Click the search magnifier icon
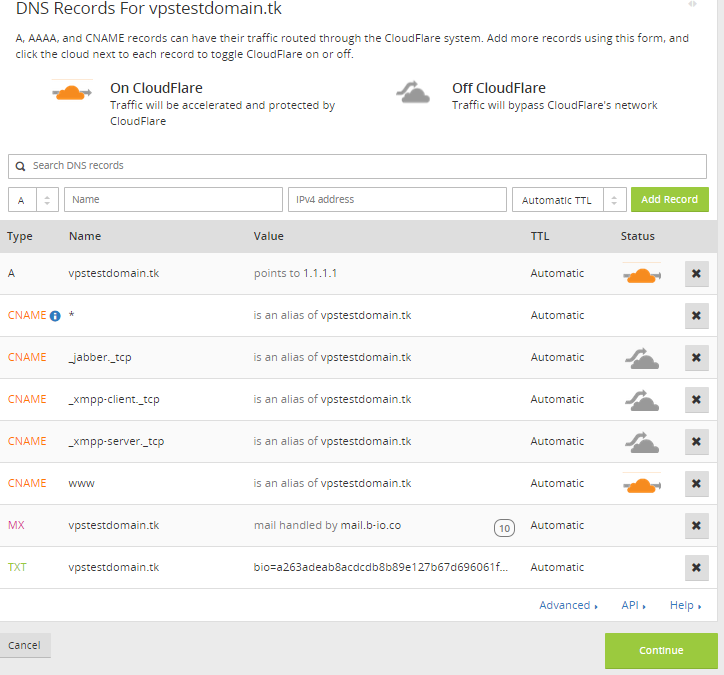 coord(20,166)
